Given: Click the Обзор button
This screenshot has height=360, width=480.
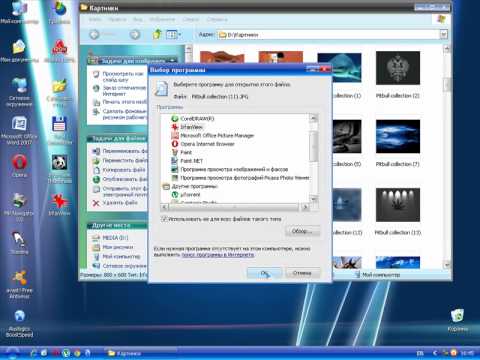Looking at the screenshot, I should point(303,231).
